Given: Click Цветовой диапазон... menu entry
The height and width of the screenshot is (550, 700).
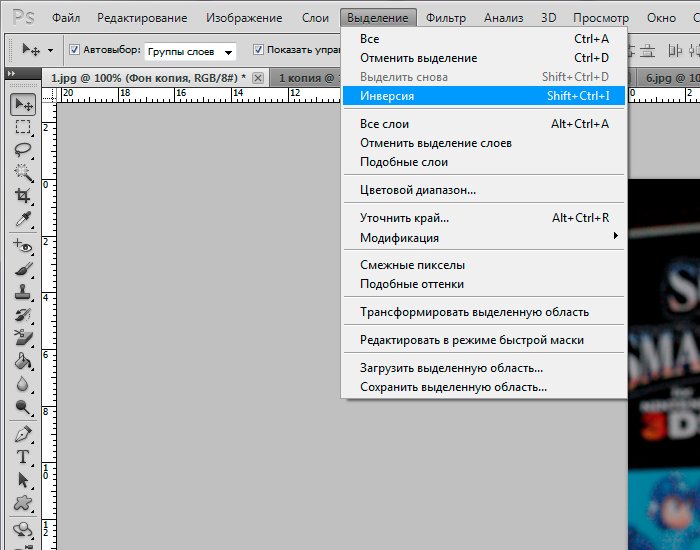Looking at the screenshot, I should point(418,189).
